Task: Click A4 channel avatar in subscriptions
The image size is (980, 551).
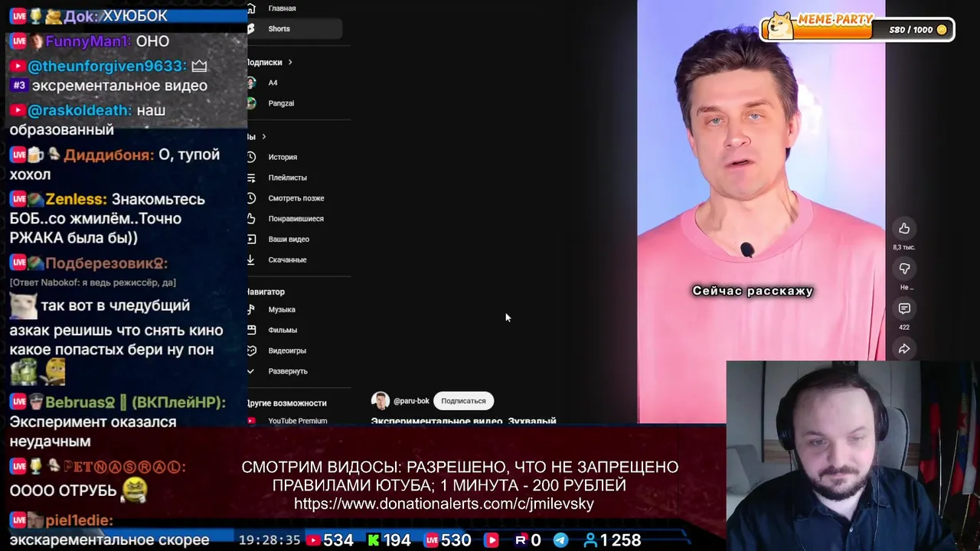Action: (251, 83)
